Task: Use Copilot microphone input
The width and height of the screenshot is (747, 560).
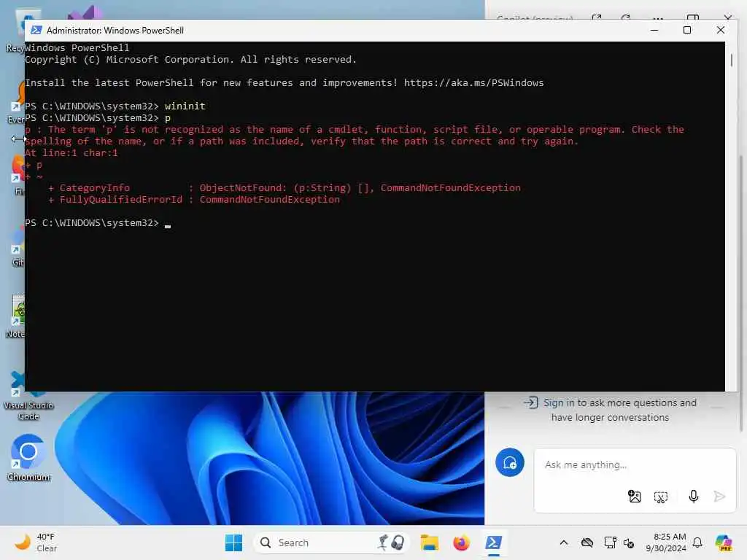Action: [x=694, y=496]
